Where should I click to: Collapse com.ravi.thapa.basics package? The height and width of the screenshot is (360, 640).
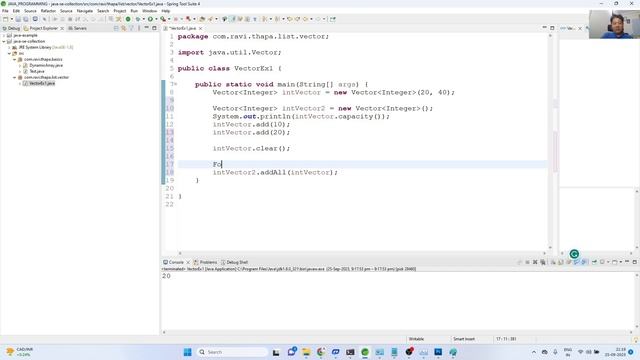coord(15,59)
